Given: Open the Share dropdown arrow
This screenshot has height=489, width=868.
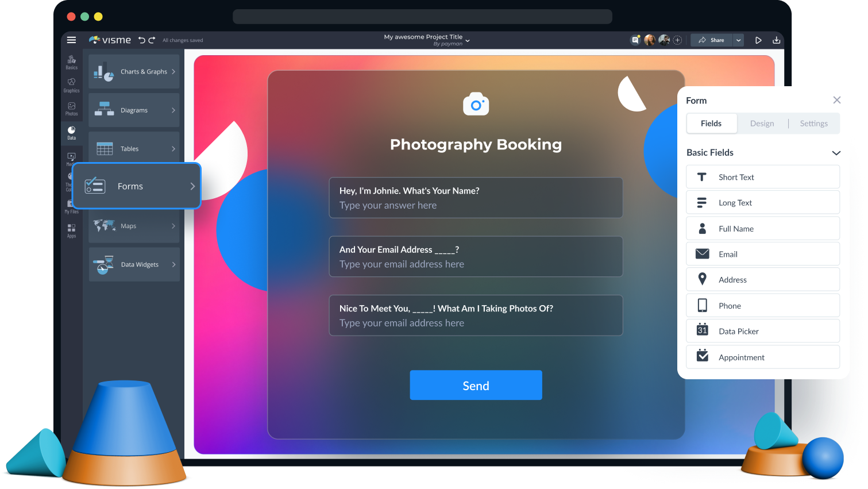Looking at the screenshot, I should pos(739,40).
